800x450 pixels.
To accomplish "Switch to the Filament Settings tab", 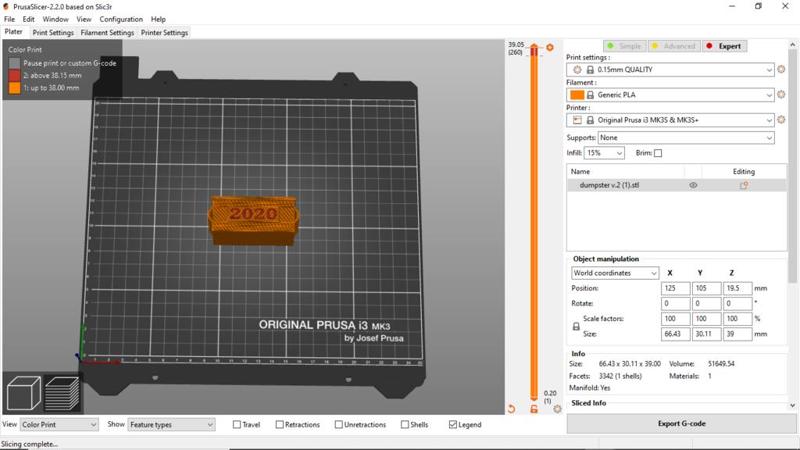I will 108,33.
